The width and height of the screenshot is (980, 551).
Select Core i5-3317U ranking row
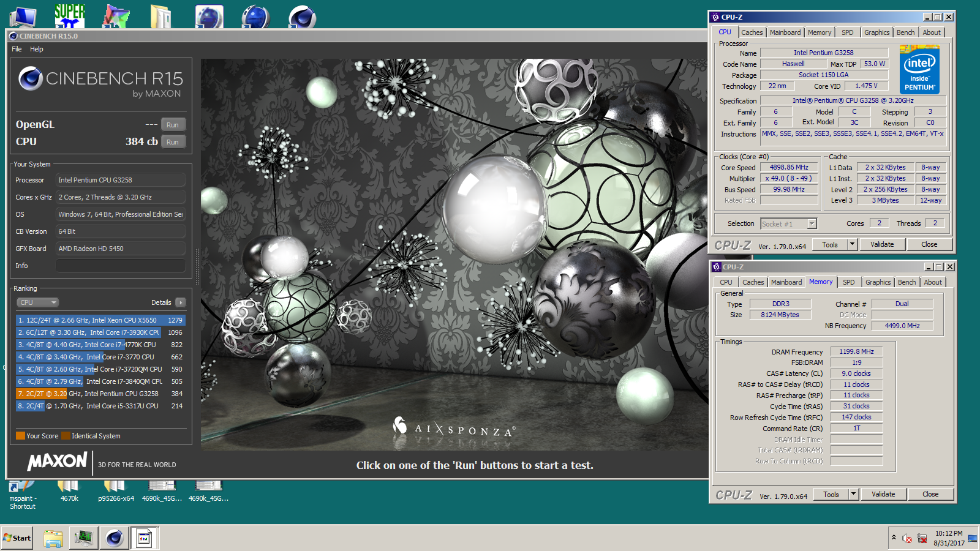(x=100, y=406)
